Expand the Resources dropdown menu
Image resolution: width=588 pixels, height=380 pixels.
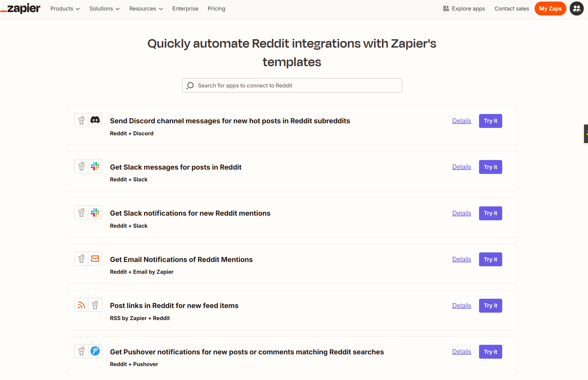coord(146,9)
